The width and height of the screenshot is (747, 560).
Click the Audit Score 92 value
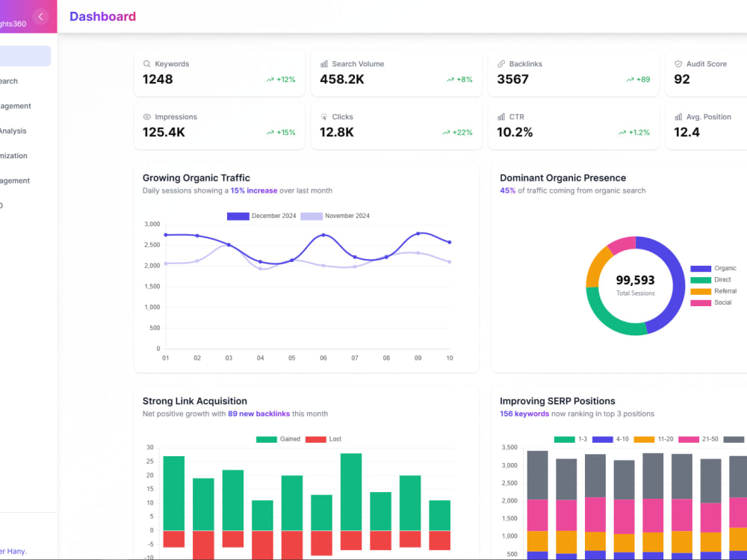[682, 79]
